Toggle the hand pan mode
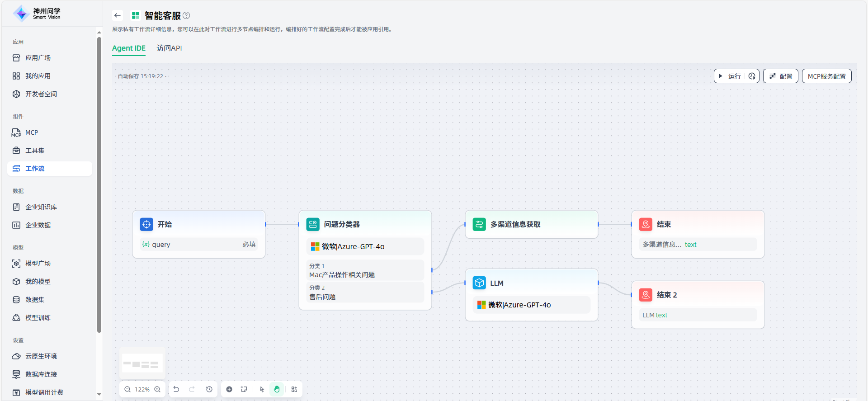The width and height of the screenshot is (868, 401). pyautogui.click(x=277, y=389)
